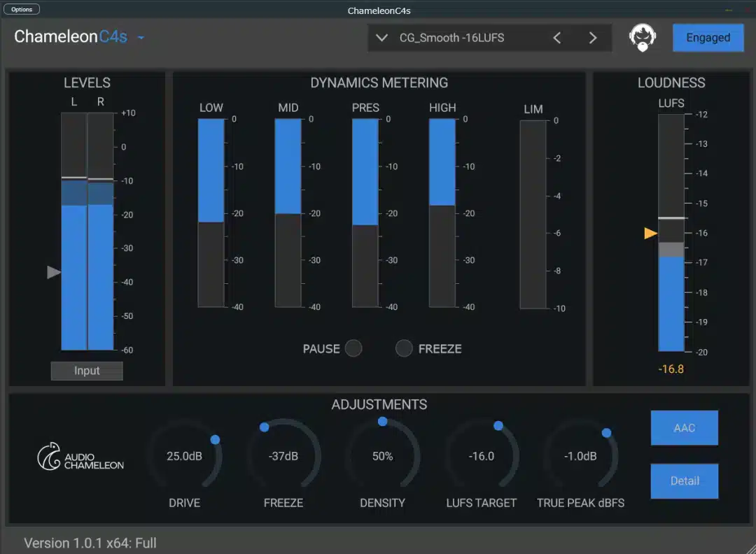
Task: Toggle the Engaged bypass button
Action: (708, 38)
